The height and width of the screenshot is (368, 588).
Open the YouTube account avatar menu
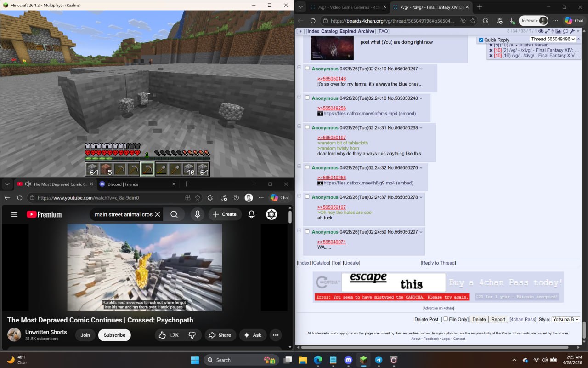(271, 214)
